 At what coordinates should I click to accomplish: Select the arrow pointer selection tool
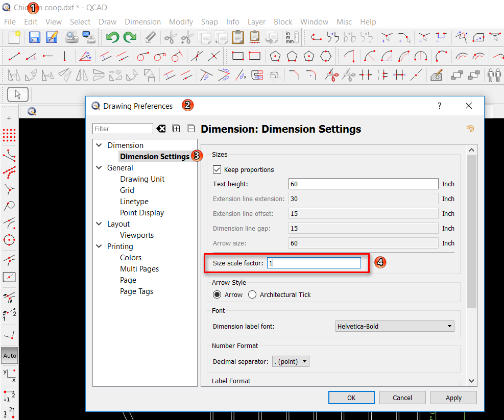tap(18, 94)
